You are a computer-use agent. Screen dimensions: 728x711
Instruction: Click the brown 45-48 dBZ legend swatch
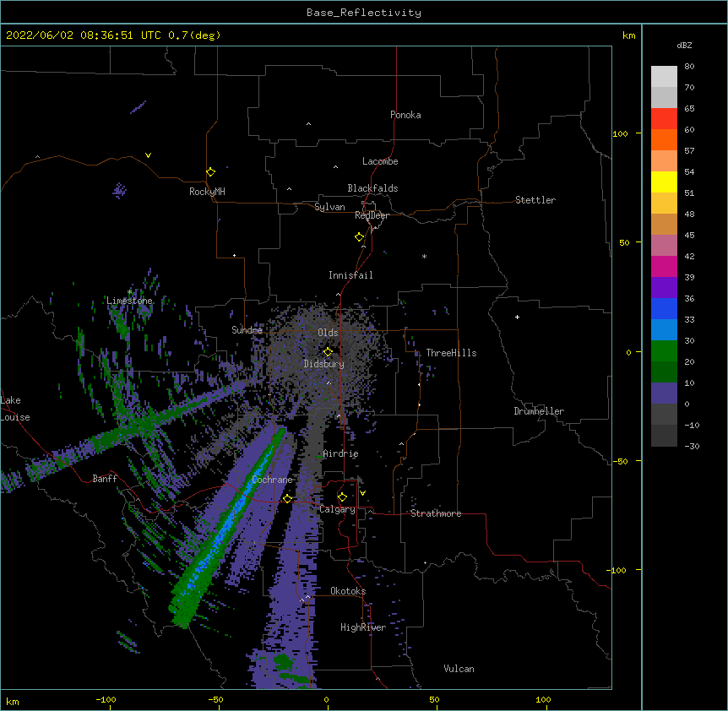coord(664,224)
